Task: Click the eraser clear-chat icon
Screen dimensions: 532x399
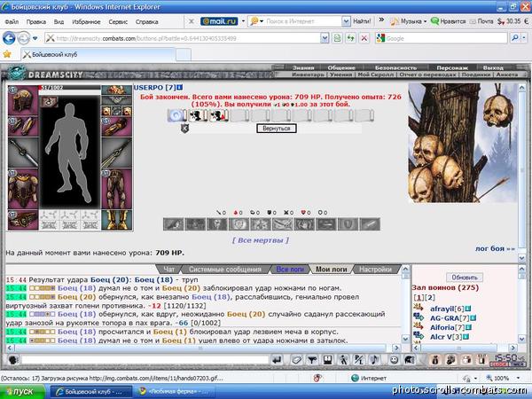Action: [296, 360]
